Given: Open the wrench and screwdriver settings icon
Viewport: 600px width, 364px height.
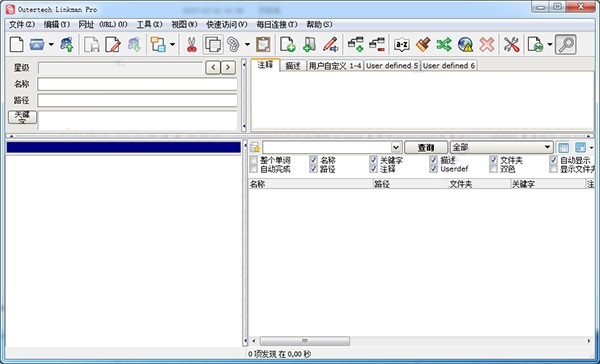Looking at the screenshot, I should [511, 44].
